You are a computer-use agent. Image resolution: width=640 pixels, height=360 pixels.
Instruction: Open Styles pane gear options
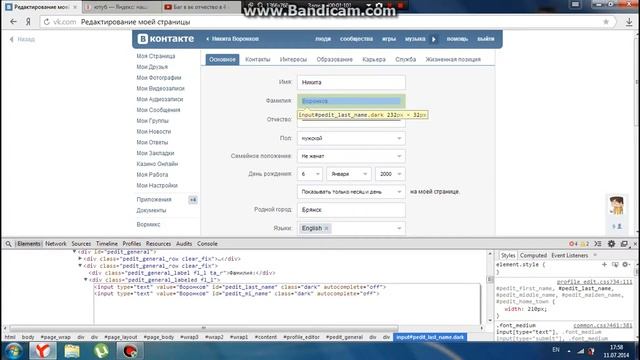click(x=626, y=264)
